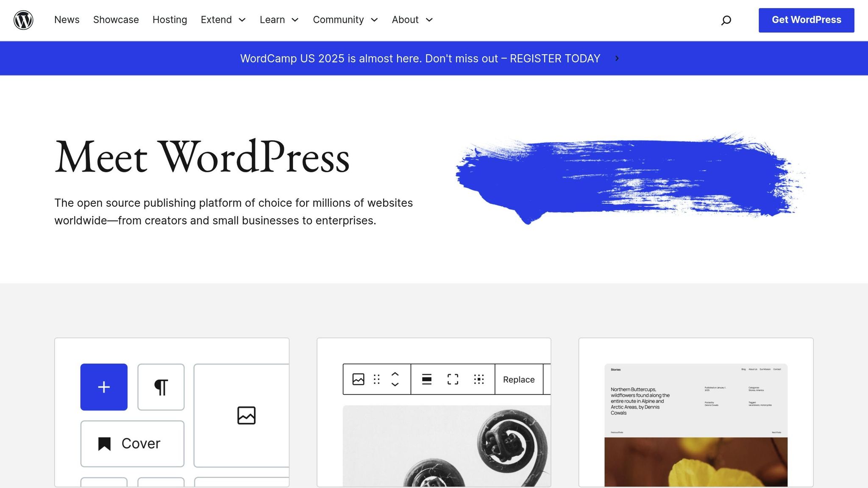Select Showcase in the navigation bar

click(x=116, y=20)
